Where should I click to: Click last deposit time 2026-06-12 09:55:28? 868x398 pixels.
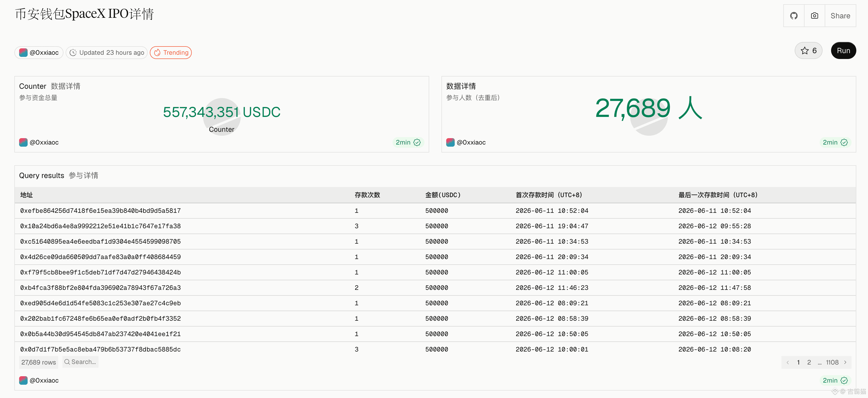(715, 226)
